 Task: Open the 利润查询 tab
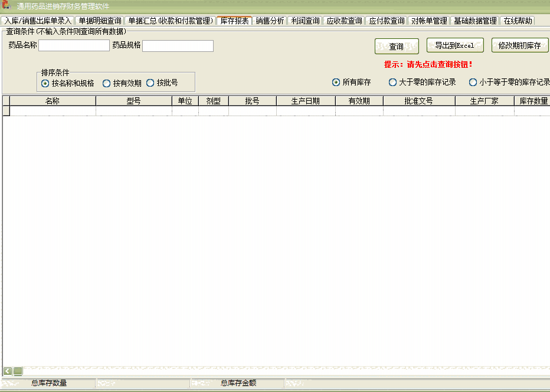305,20
